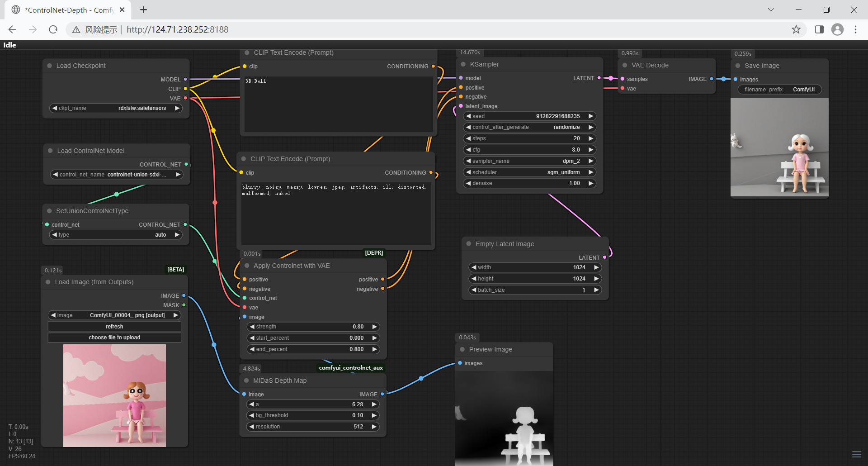Bookmark this page with the star icon
The height and width of the screenshot is (466, 868).
[x=796, y=29]
